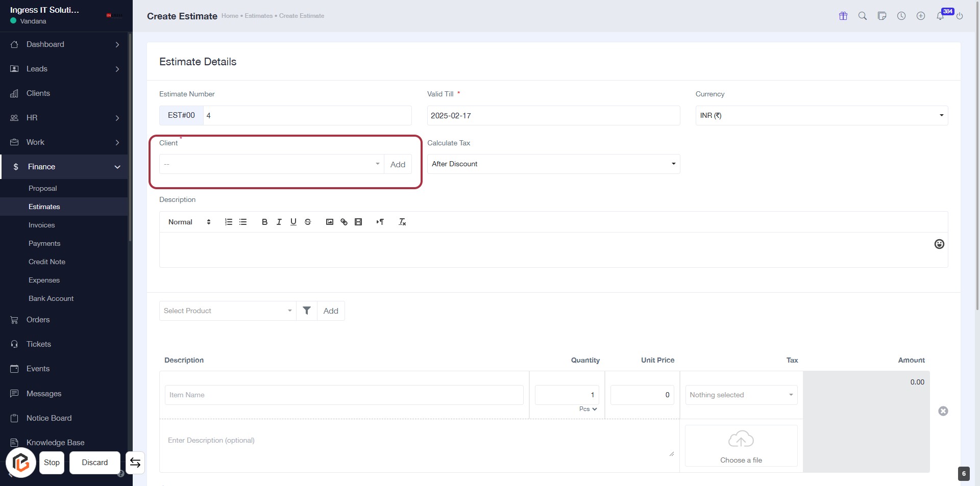Filter products with funnel icon
The image size is (980, 486).
coord(307,311)
